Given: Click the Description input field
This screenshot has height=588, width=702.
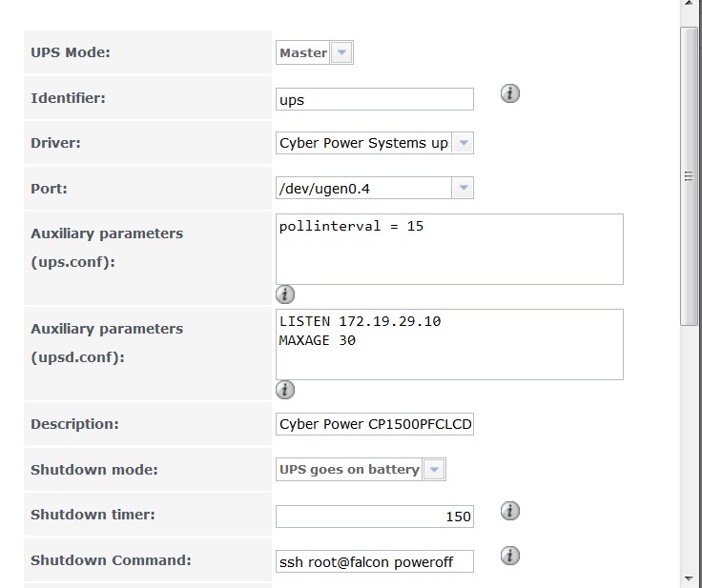Looking at the screenshot, I should click(x=374, y=424).
